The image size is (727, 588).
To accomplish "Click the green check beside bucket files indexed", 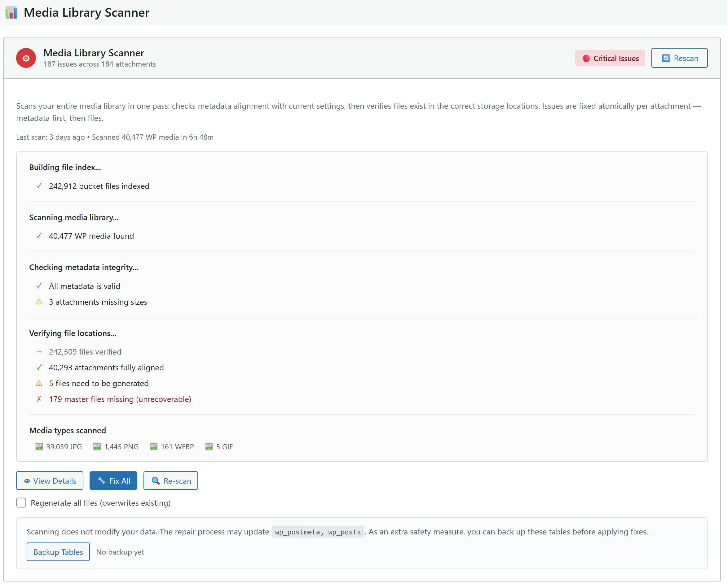I will tap(39, 186).
